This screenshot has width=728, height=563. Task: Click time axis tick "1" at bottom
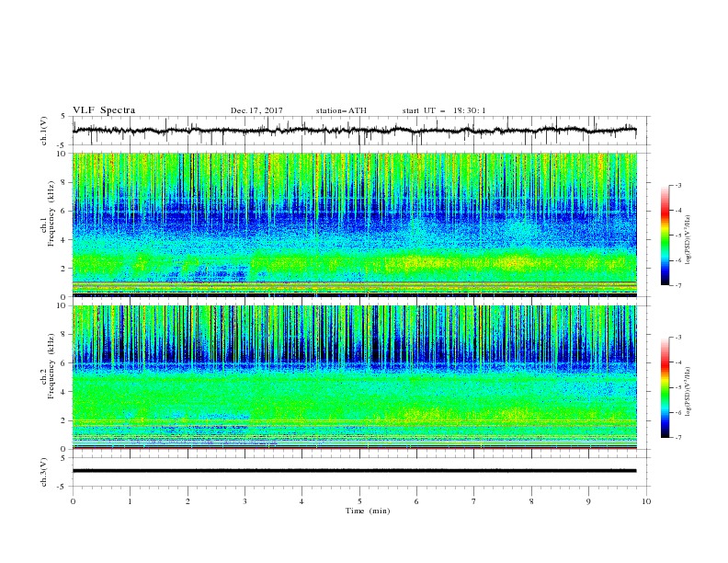coord(130,501)
